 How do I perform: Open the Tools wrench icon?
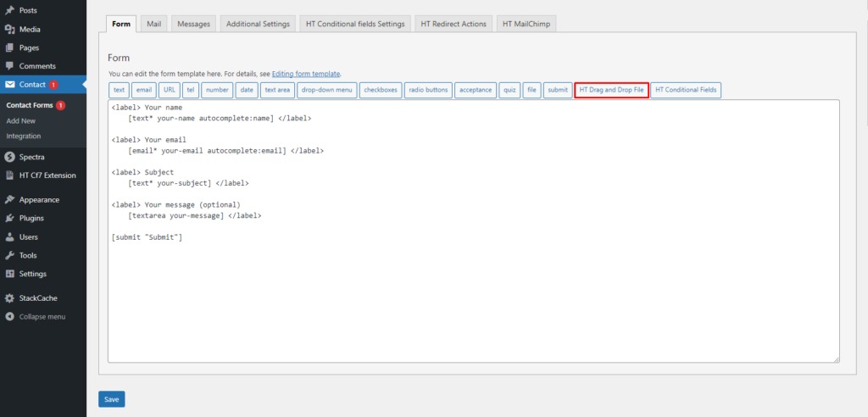[x=9, y=255]
